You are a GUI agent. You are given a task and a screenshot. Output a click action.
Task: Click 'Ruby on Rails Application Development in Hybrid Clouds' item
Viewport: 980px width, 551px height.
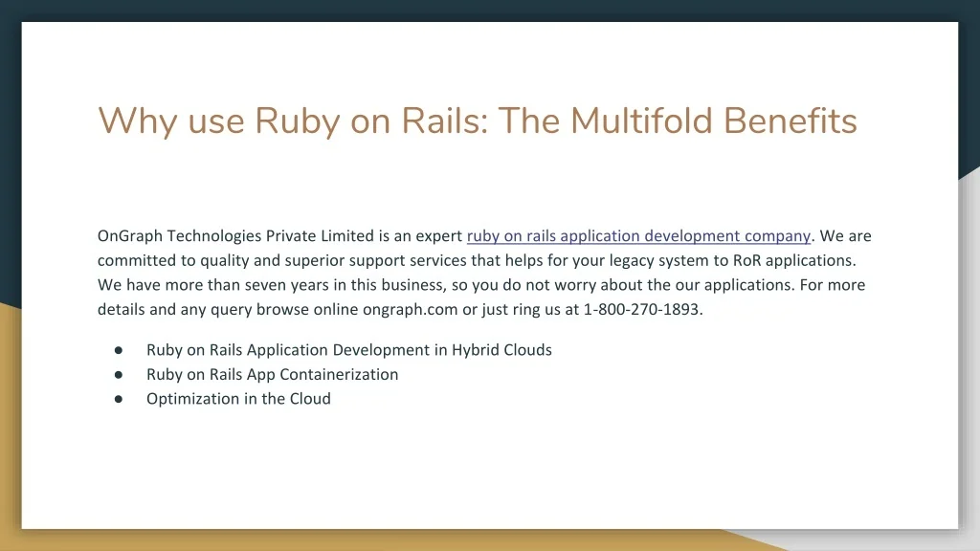tap(348, 350)
